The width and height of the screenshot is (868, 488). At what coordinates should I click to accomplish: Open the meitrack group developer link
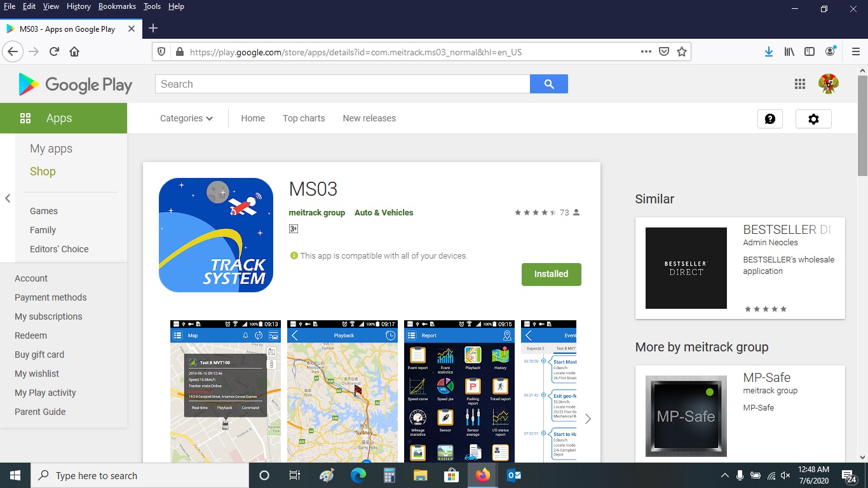click(317, 213)
